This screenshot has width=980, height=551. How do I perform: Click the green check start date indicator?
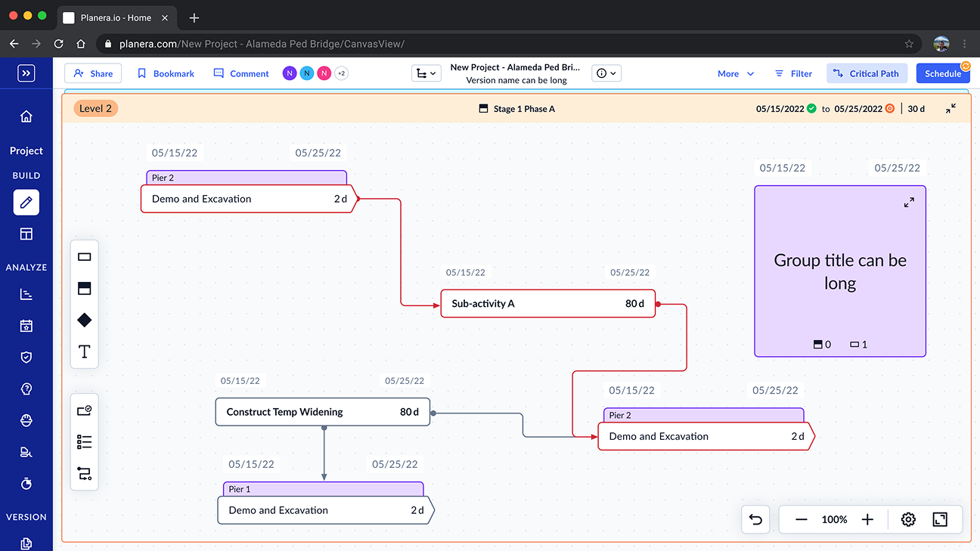click(x=811, y=109)
